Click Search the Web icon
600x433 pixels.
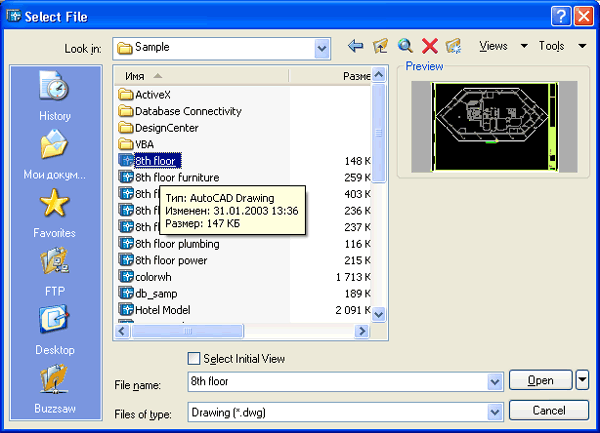pyautogui.click(x=405, y=46)
